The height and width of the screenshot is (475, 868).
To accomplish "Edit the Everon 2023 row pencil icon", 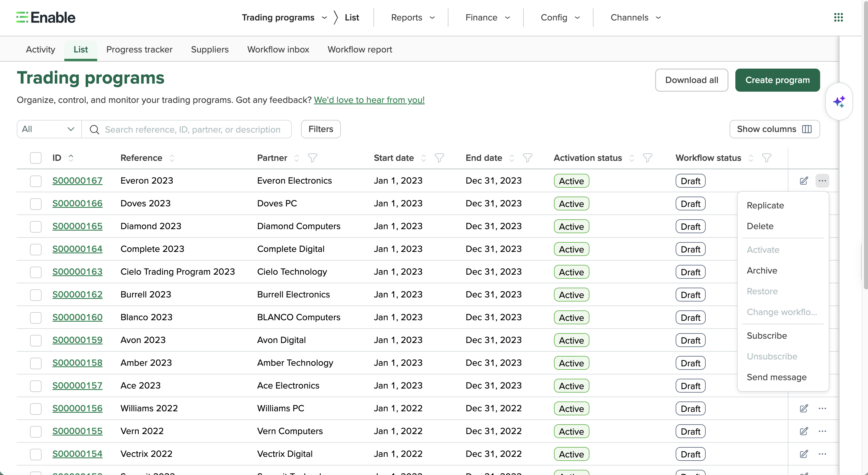I will click(804, 180).
